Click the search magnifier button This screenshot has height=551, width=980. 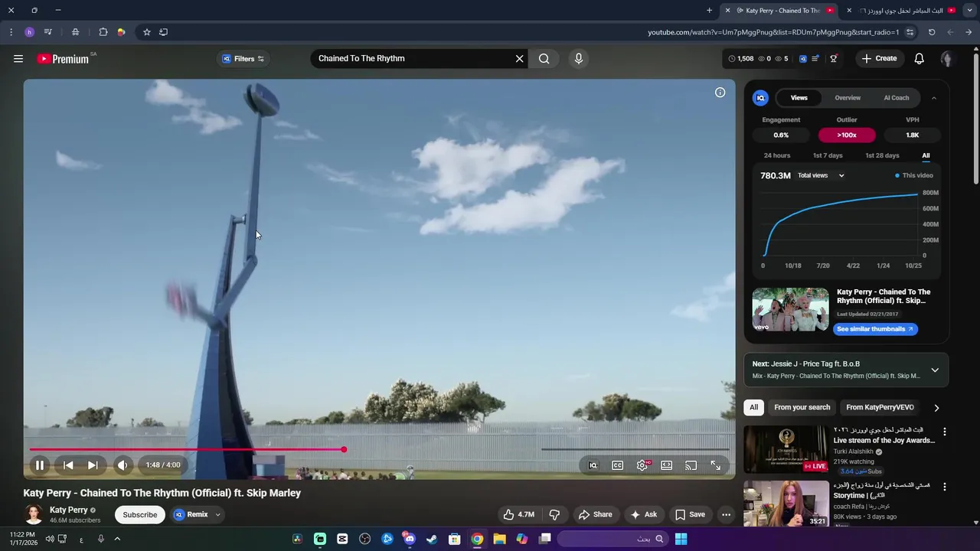[544, 58]
